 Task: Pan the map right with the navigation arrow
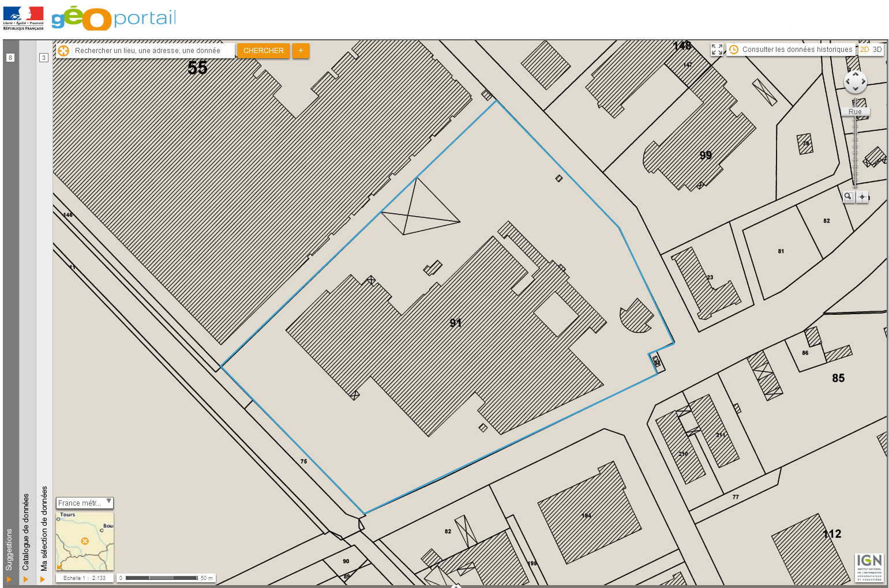863,82
